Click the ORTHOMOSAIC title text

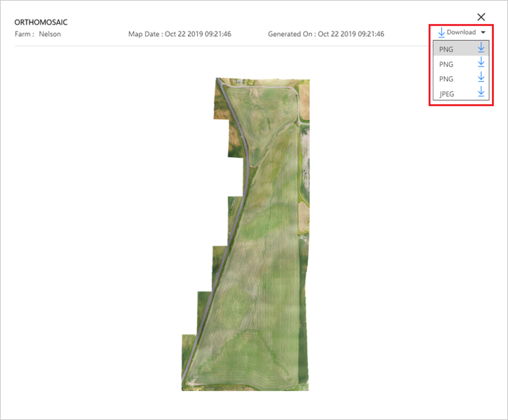click(41, 22)
